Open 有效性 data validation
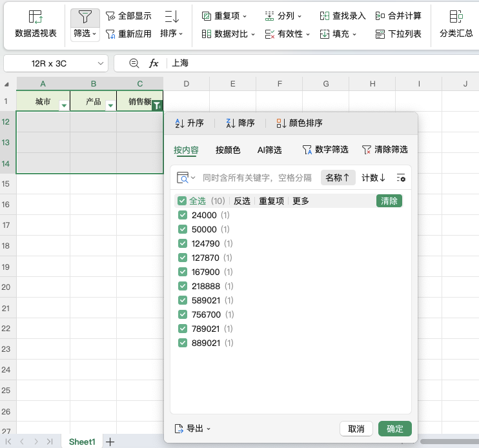The image size is (479, 448). [x=287, y=34]
